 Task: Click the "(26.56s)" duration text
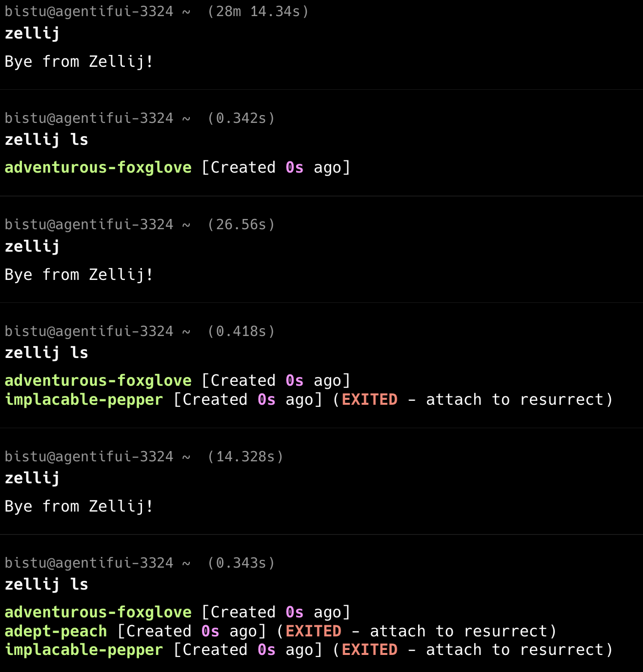[x=241, y=224]
